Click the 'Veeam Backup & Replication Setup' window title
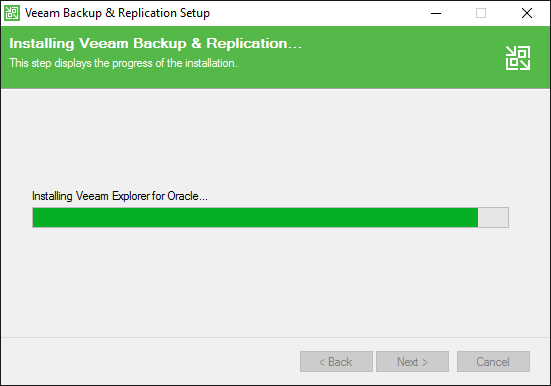This screenshot has height=386, width=551. [117, 13]
